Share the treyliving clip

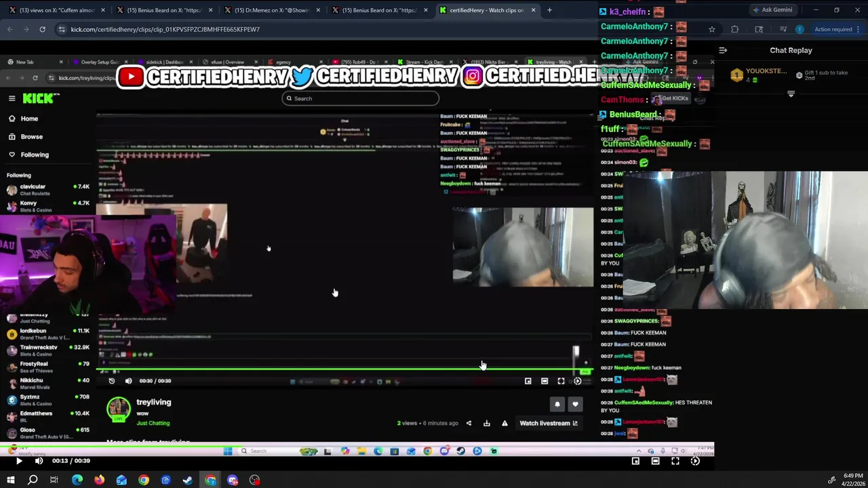point(469,424)
